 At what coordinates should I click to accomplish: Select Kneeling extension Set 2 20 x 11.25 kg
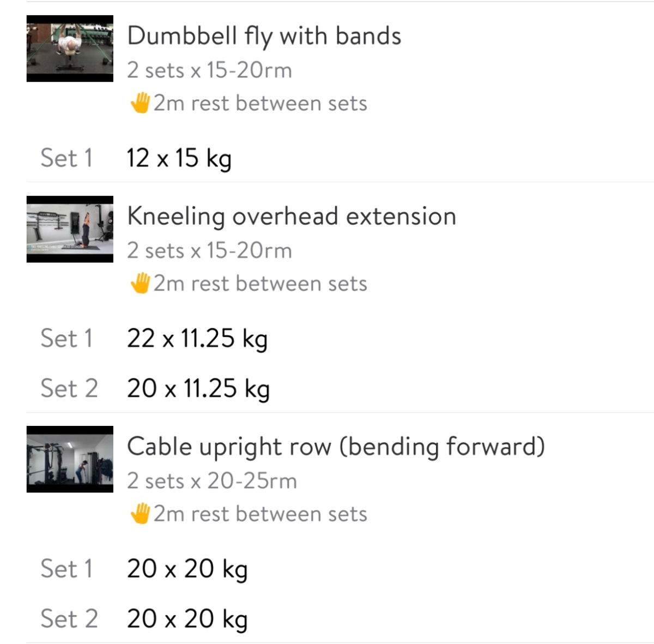[x=198, y=389]
